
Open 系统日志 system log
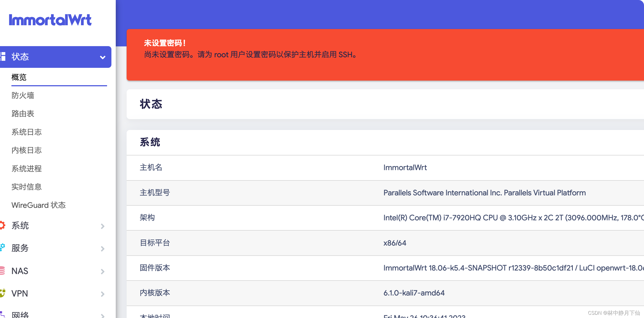[x=27, y=132]
